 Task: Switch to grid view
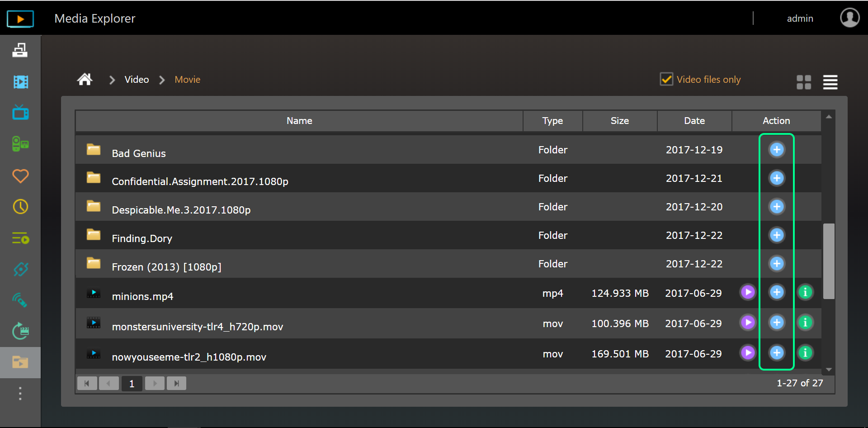point(804,82)
